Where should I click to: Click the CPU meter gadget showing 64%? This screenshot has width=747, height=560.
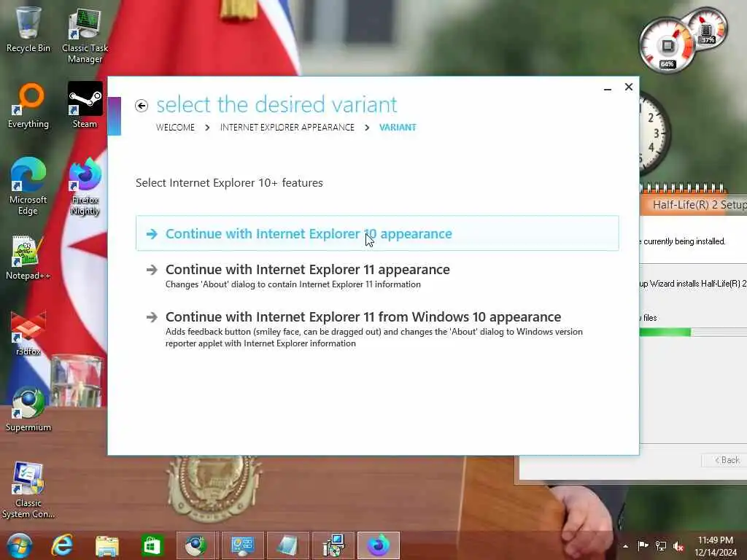click(667, 46)
